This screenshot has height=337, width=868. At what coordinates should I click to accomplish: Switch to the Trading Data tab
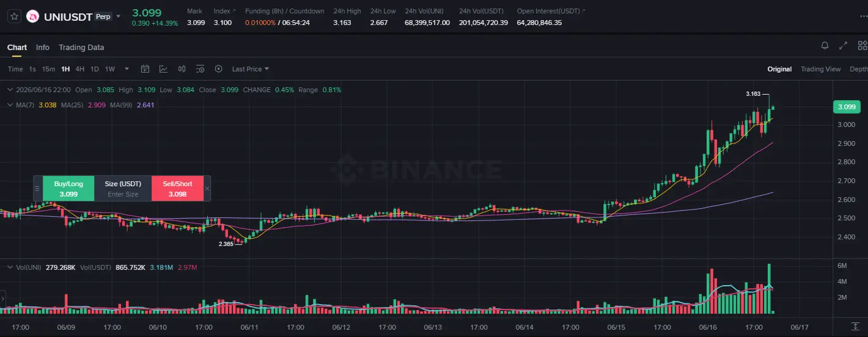click(81, 48)
